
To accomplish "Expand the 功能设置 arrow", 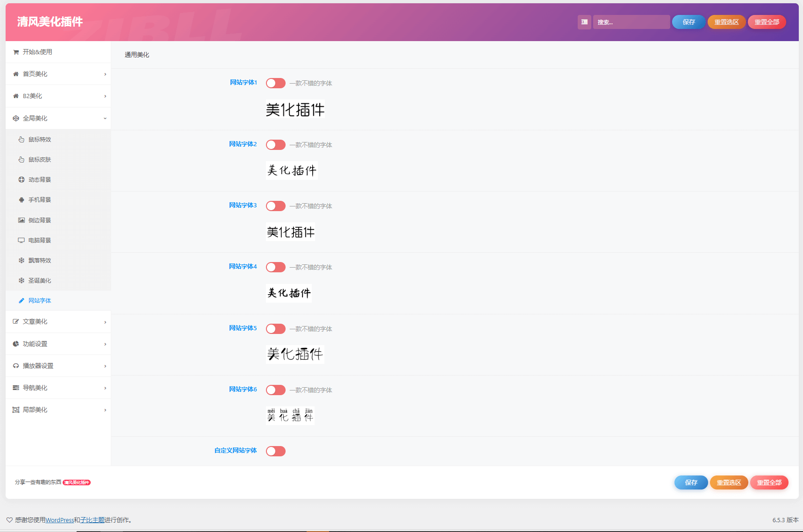I will (105, 344).
